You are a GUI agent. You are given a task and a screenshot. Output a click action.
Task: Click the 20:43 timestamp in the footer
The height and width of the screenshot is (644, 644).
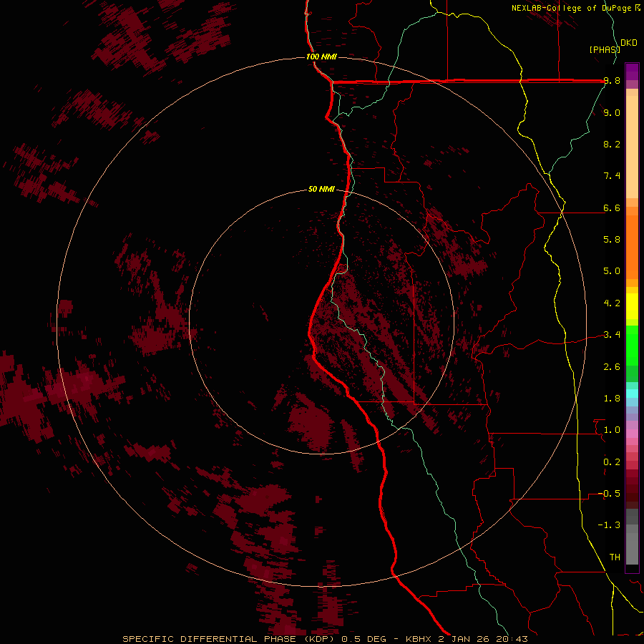point(512,639)
